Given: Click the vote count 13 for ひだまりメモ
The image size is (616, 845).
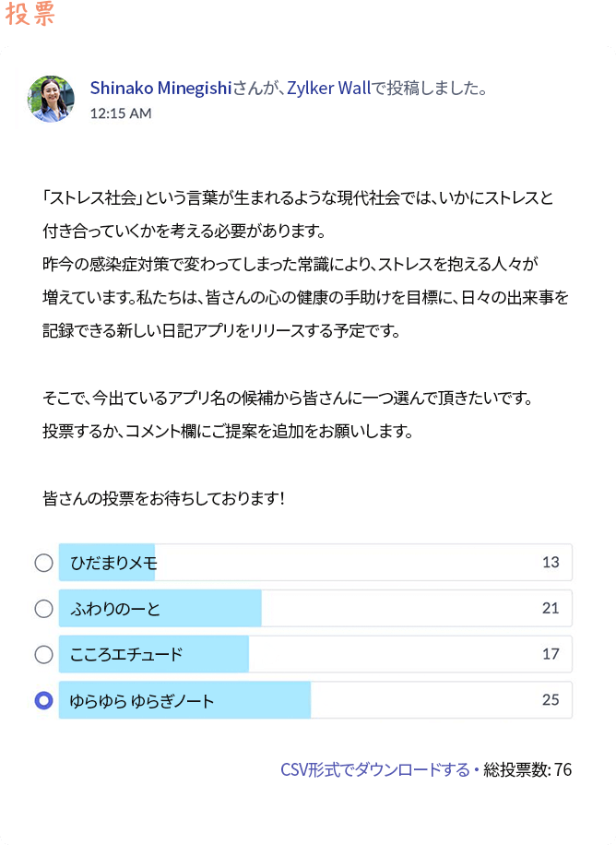Looking at the screenshot, I should coord(551,563).
